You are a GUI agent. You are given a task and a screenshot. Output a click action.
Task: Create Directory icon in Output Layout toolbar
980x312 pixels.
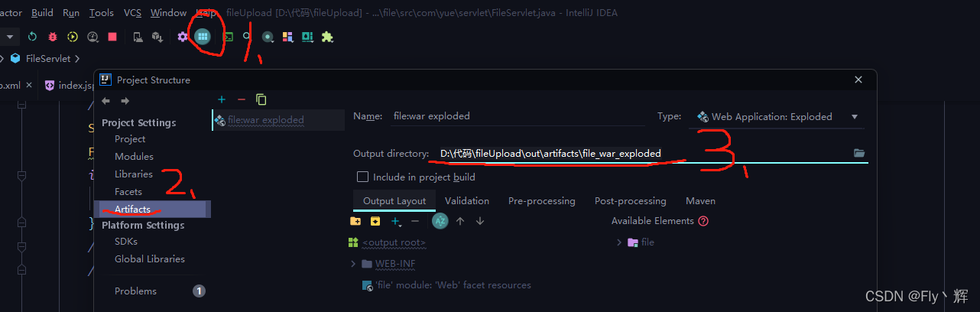(x=355, y=221)
